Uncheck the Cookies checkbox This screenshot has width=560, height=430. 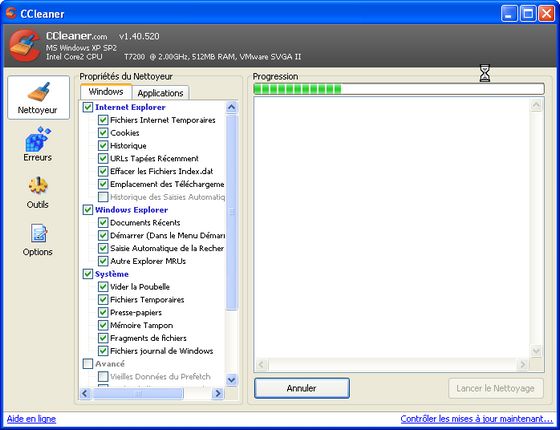103,133
